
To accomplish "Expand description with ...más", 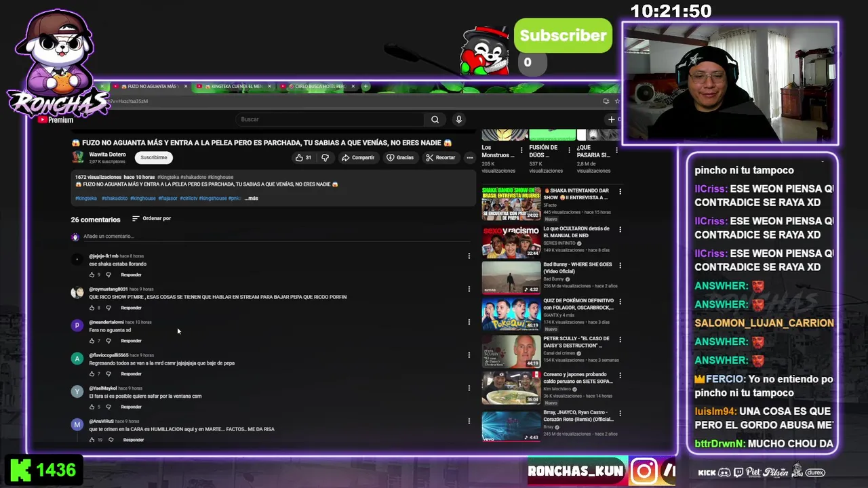I will coord(251,198).
